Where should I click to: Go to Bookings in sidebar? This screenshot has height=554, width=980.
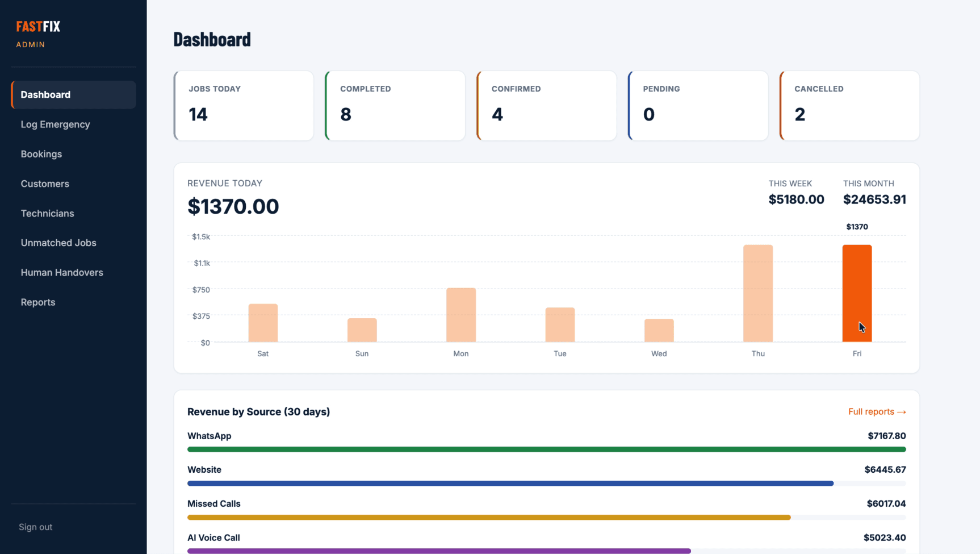pyautogui.click(x=73, y=154)
